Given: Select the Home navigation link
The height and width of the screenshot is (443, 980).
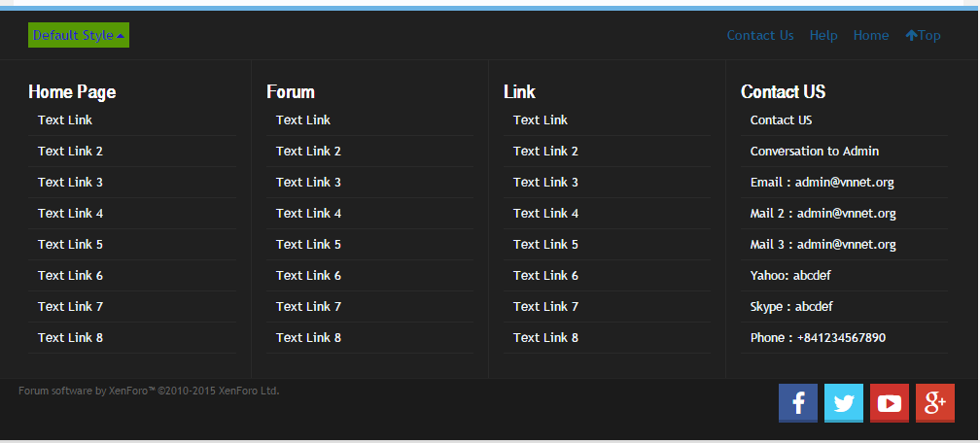Looking at the screenshot, I should 871,35.
